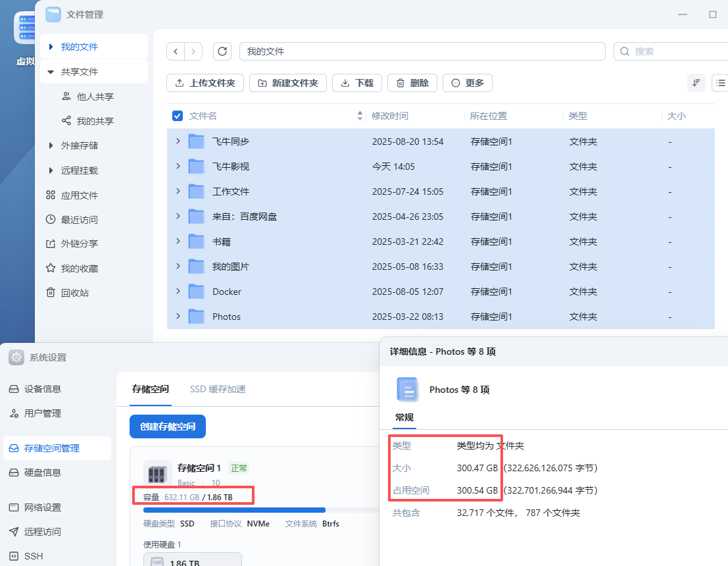Uncheck the select-all checkbox beside 文件名
728x566 pixels.
point(178,116)
